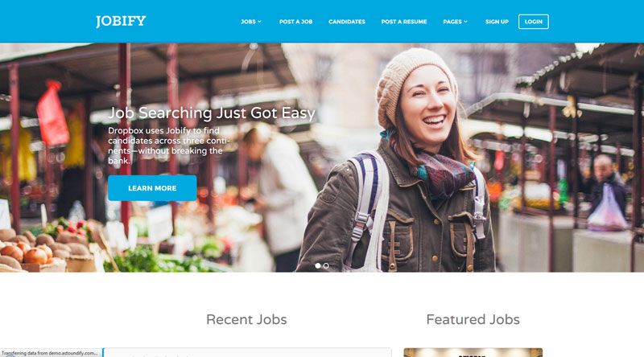This screenshot has width=644, height=357.
Task: Click the recent jobs listing box
Action: 247,352
